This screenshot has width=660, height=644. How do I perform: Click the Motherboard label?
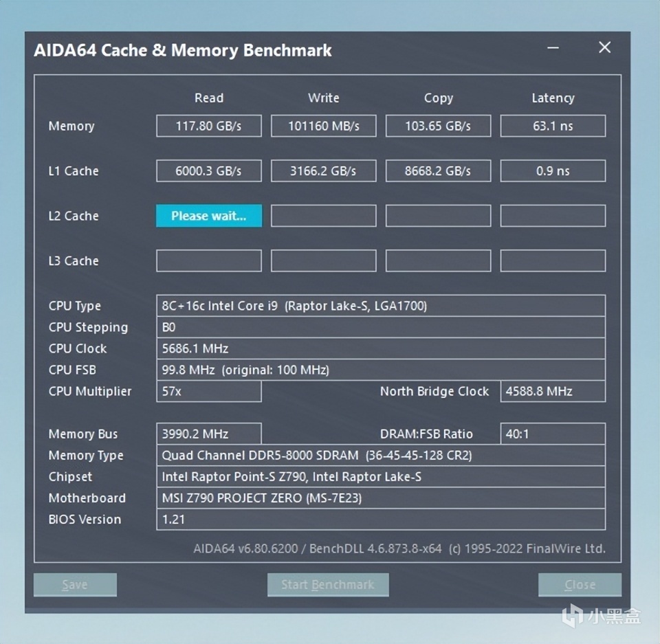87,498
